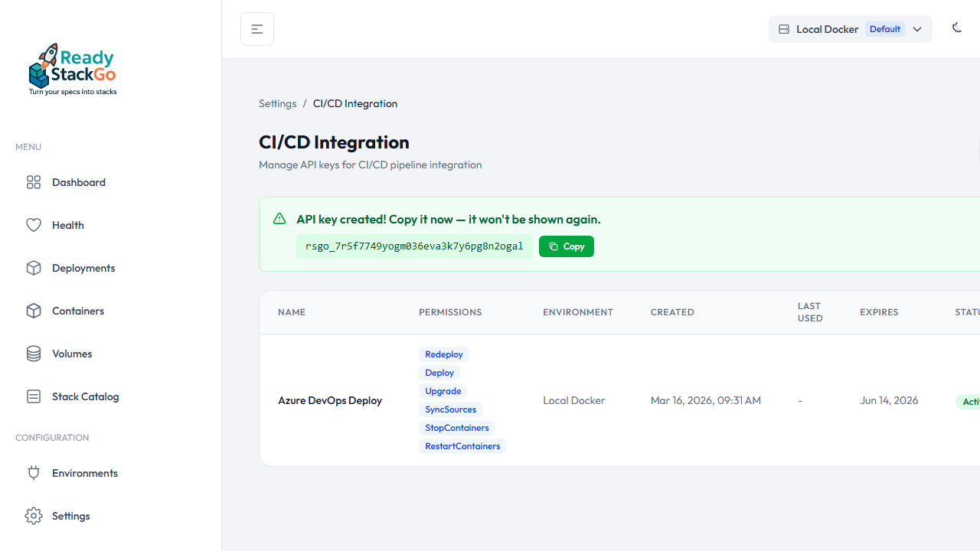The width and height of the screenshot is (980, 551).
Task: Click the RestartContainers permission badge
Action: (x=462, y=446)
